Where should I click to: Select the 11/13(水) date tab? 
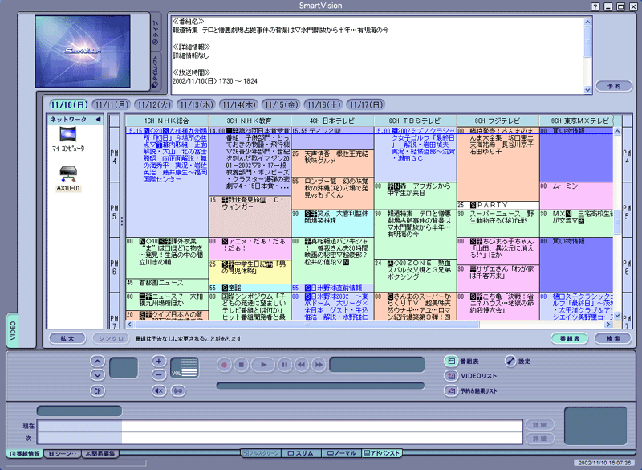tap(196, 105)
